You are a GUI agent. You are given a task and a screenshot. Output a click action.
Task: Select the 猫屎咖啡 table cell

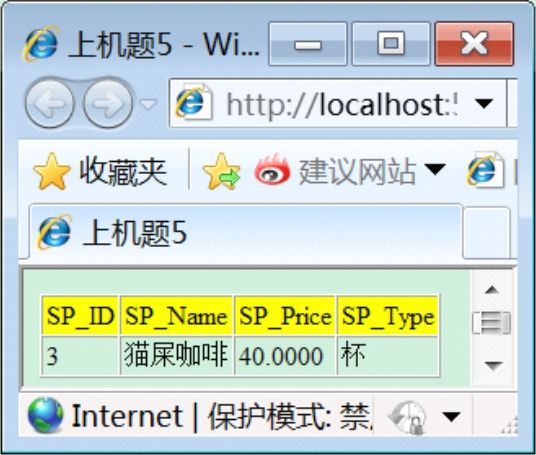176,356
